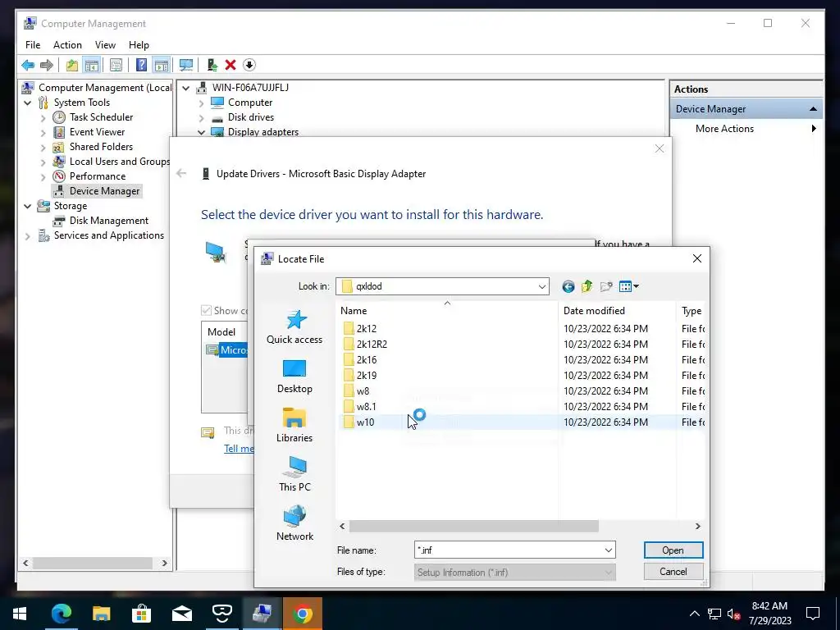Expand Event Viewer tree node
This screenshot has height=630, width=840.
pos(43,132)
